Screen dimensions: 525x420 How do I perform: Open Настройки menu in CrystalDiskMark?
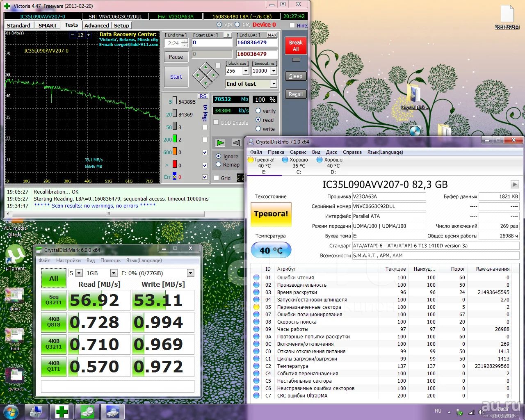pyautogui.click(x=68, y=260)
